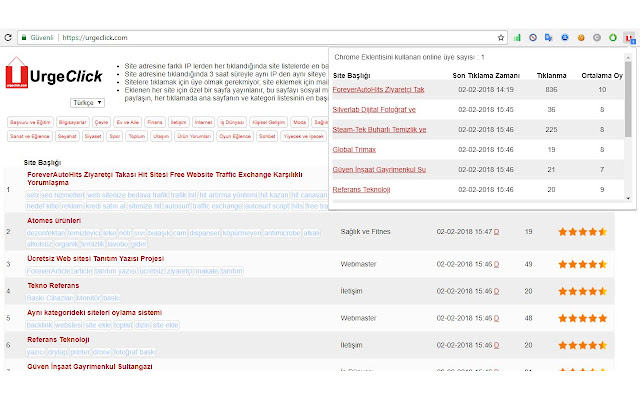Click the 'backlink' tag
Image resolution: width=640 pixels, height=400 pixels.
point(39,325)
